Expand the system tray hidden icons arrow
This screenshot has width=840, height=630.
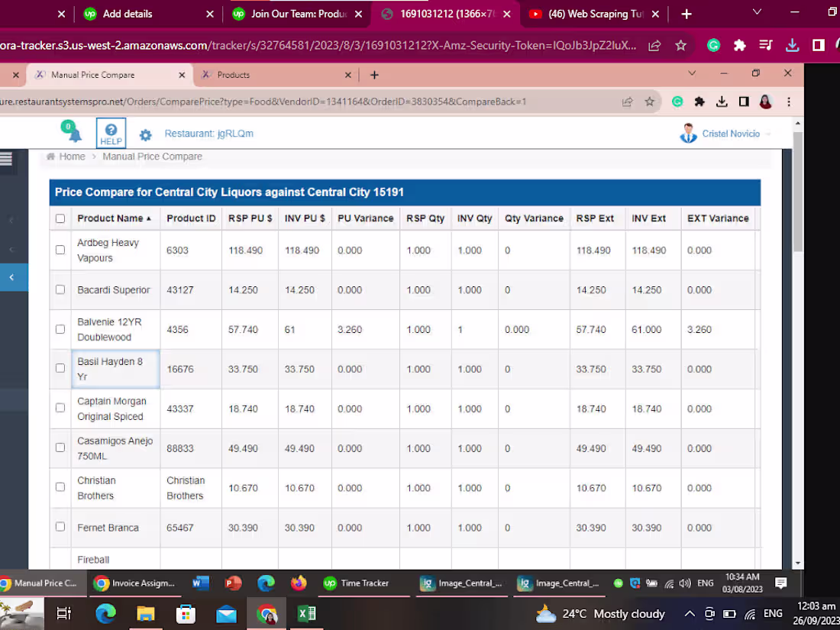[x=690, y=614]
